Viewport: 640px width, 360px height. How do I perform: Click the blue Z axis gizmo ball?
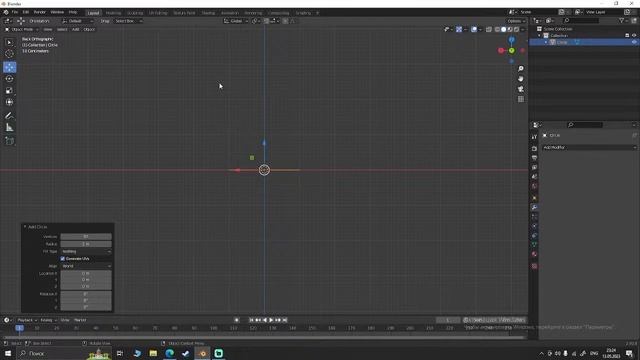(511, 40)
